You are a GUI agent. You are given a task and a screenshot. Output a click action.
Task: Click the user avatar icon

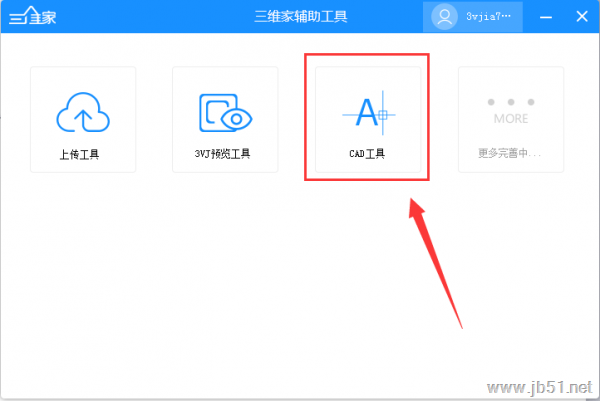pos(444,16)
